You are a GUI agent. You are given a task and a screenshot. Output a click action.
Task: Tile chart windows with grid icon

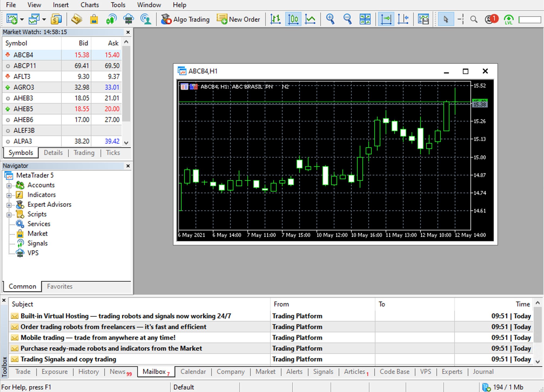pos(365,19)
